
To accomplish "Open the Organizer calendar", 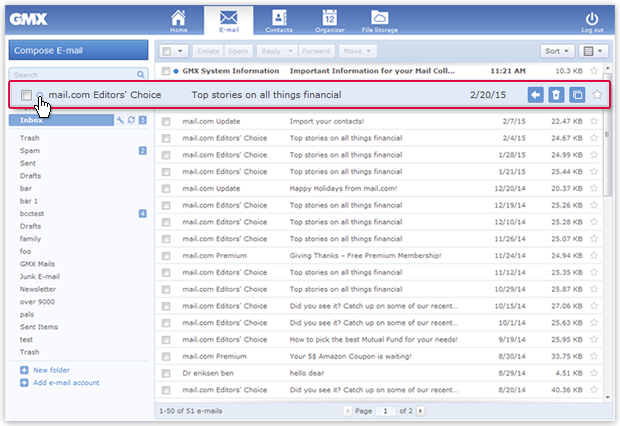I will point(329,21).
